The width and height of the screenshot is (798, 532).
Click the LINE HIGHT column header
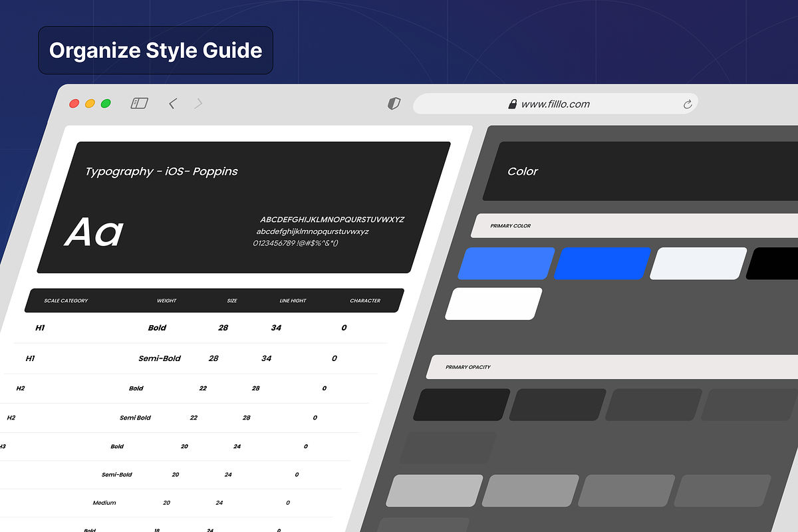pos(293,301)
